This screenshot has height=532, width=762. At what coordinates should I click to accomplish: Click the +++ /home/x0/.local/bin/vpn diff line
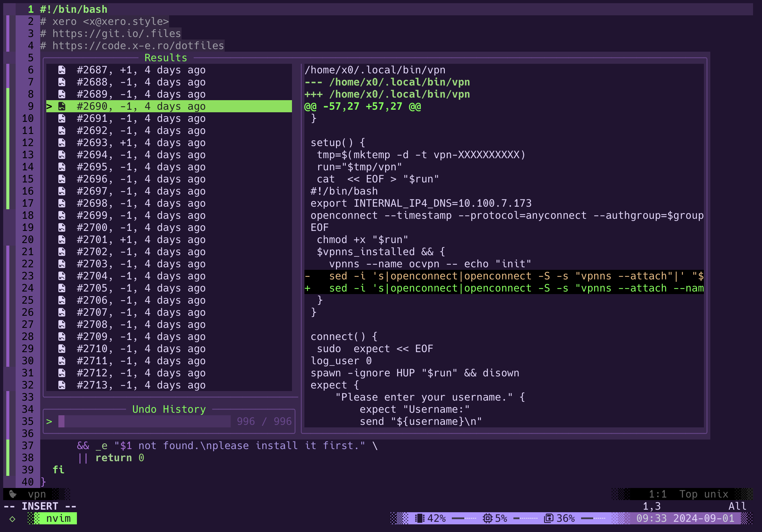pyautogui.click(x=387, y=94)
